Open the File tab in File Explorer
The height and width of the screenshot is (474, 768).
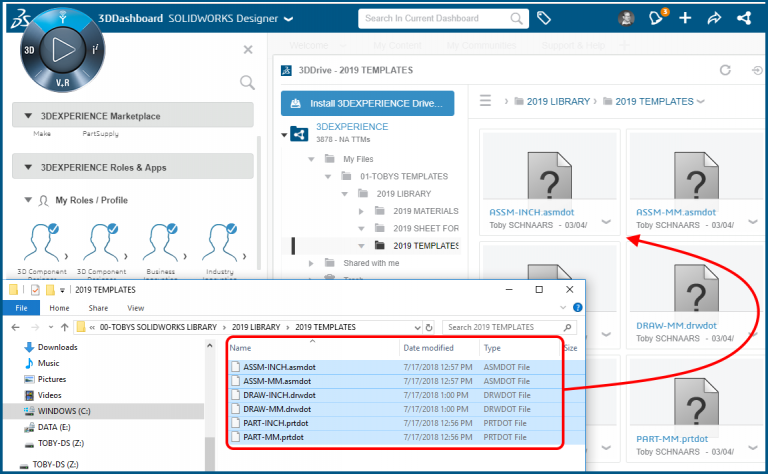tap(21, 308)
